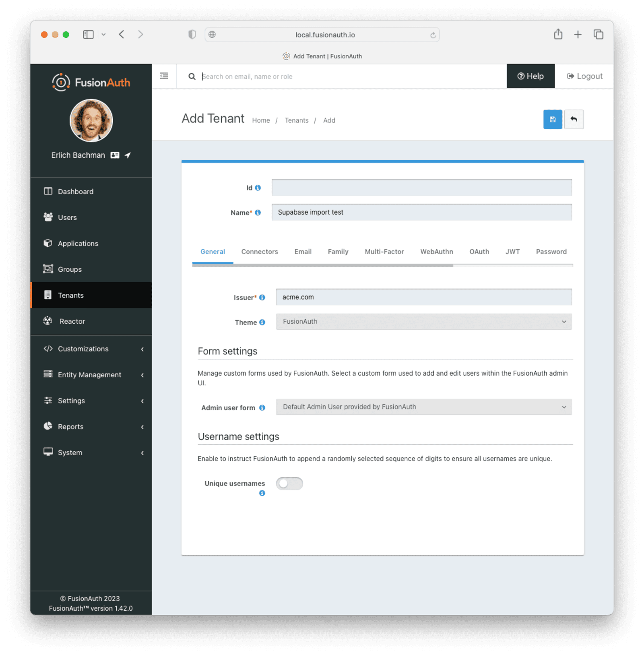Toggle the Unique usernames switch

289,484
